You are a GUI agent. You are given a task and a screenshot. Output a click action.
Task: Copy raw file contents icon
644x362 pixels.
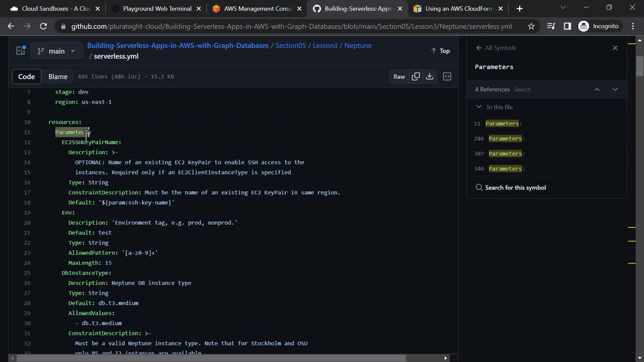coord(416,76)
